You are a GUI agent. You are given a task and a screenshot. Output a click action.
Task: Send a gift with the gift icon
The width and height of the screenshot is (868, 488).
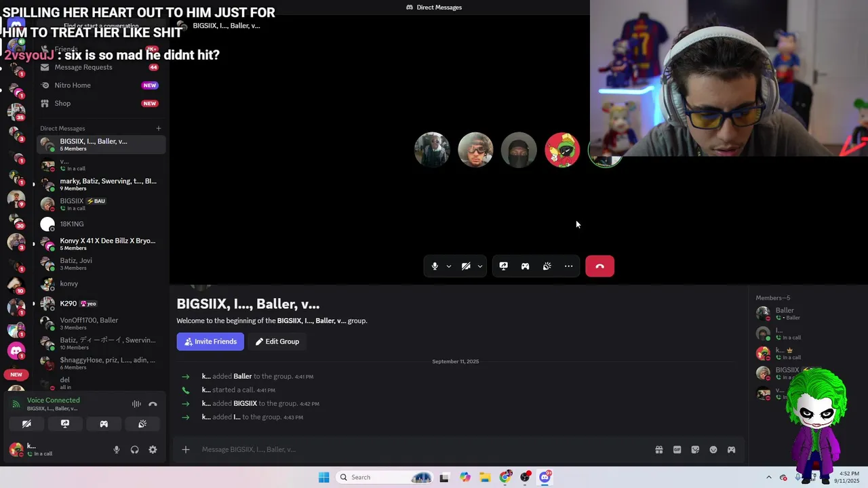pyautogui.click(x=658, y=449)
